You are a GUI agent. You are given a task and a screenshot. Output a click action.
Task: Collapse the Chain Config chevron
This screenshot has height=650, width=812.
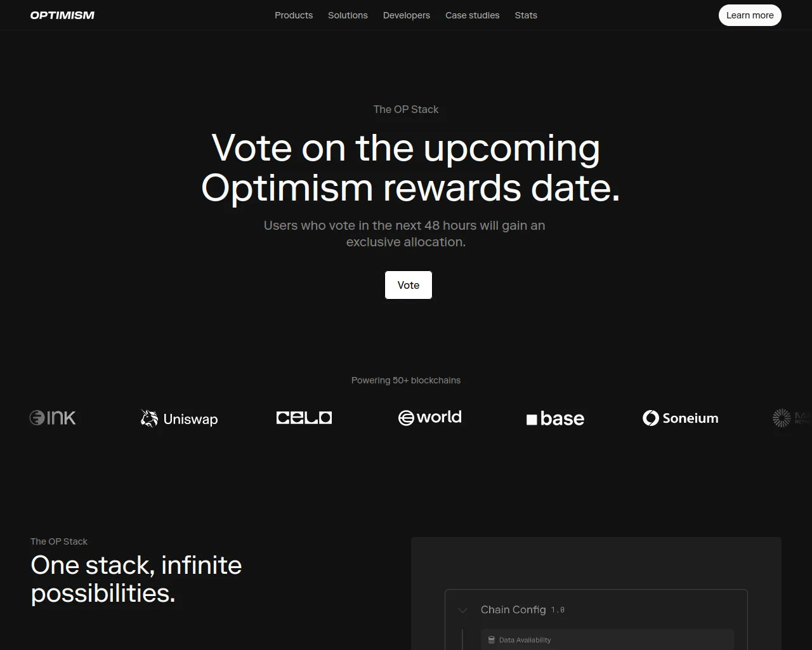[462, 610]
